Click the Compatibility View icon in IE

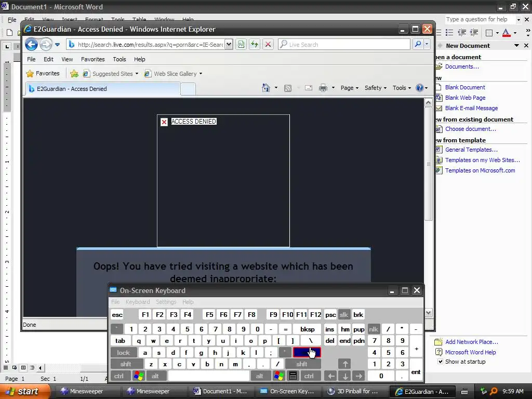click(x=241, y=44)
